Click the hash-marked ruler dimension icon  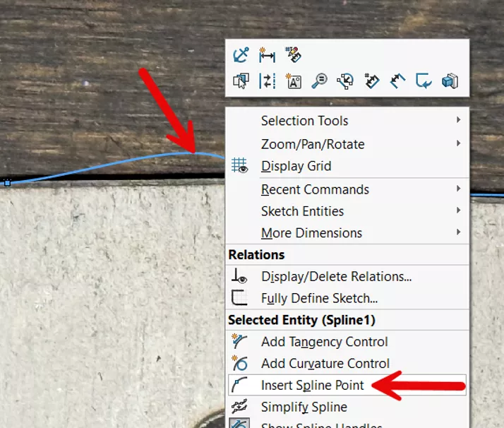coord(371,81)
